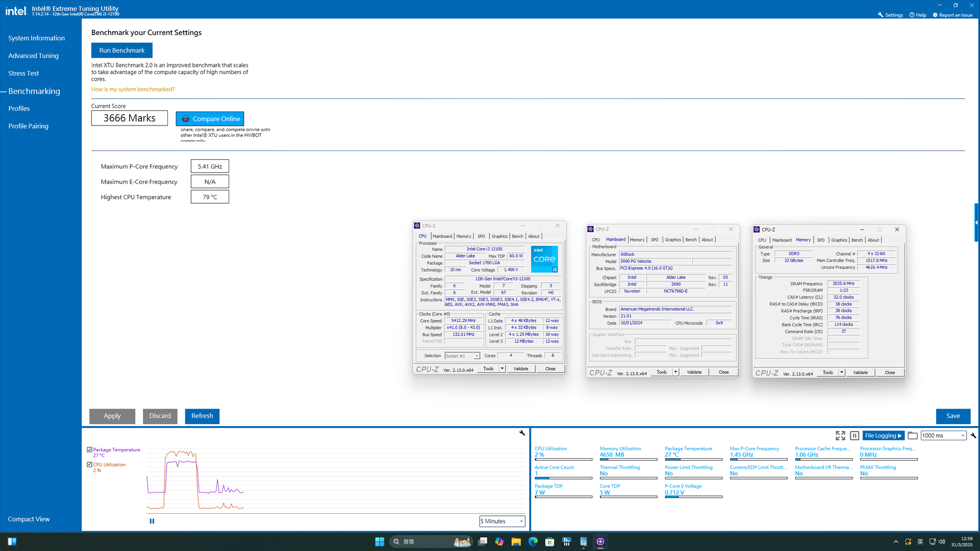Launch Copilot from the taskbar
The height and width of the screenshot is (551, 980).
499,542
